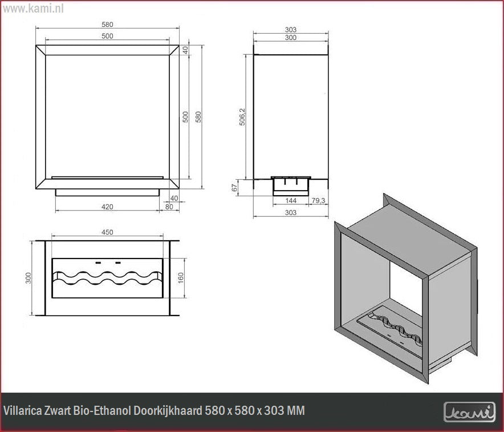Click the vertical 580 height dimension label
Viewport: 504px width, 432px height.
pyautogui.click(x=198, y=116)
